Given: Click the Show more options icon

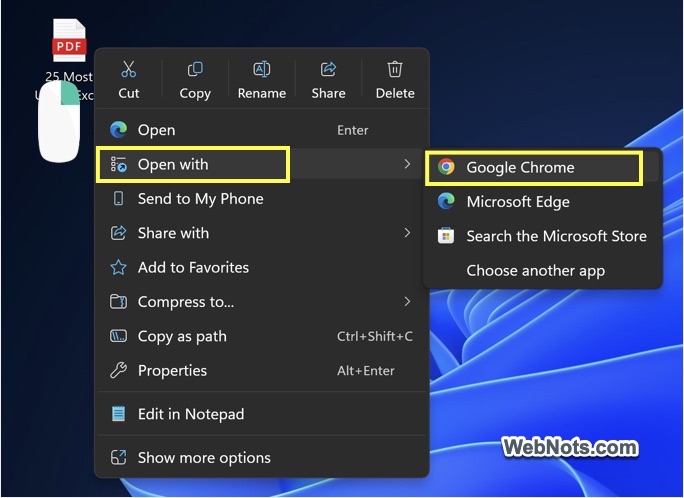Looking at the screenshot, I should [118, 457].
